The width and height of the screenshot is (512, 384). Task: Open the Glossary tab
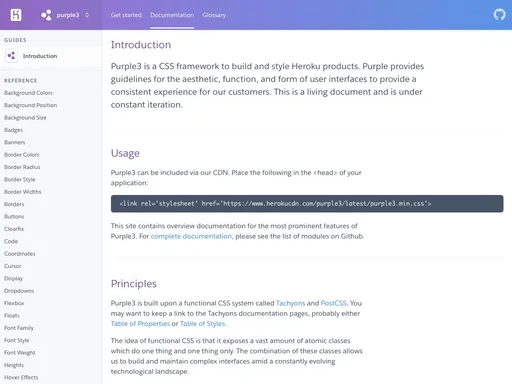(x=214, y=15)
